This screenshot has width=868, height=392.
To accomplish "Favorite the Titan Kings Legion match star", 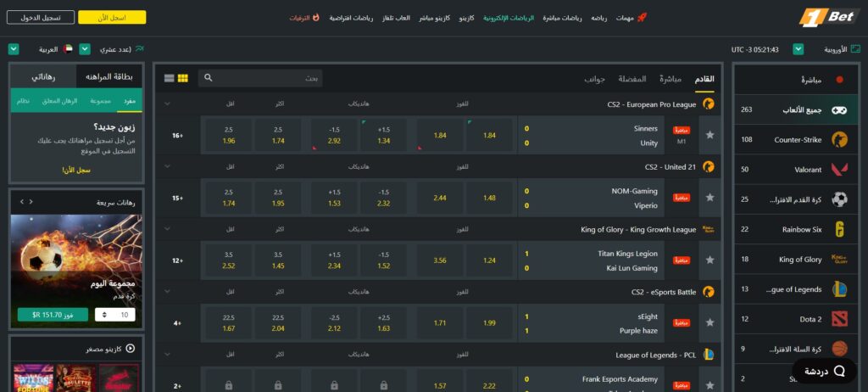I will 710,260.
